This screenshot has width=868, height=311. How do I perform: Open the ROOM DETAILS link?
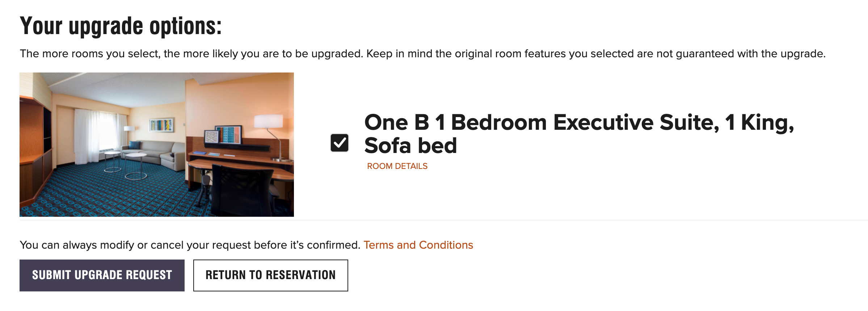pyautogui.click(x=397, y=166)
